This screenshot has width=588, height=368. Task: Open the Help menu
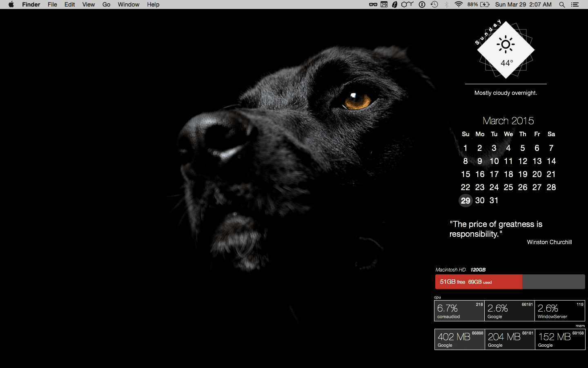click(x=153, y=4)
